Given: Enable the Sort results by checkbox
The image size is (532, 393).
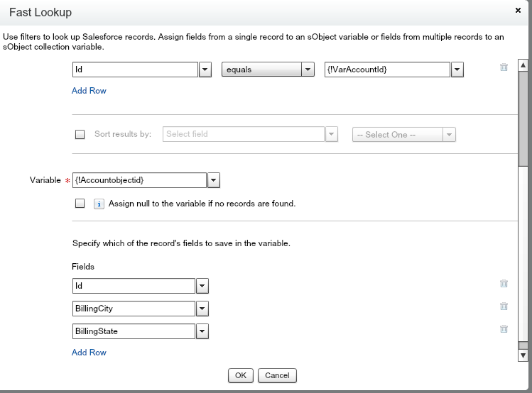Looking at the screenshot, I should [80, 135].
